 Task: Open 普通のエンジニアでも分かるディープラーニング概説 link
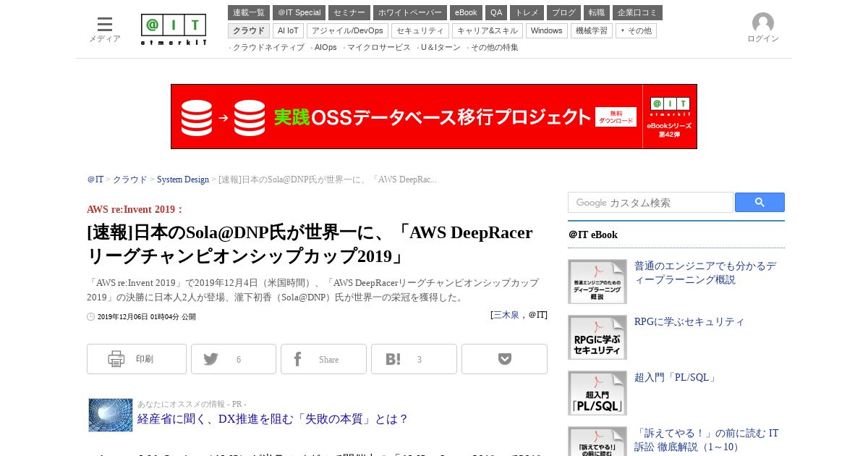705,273
